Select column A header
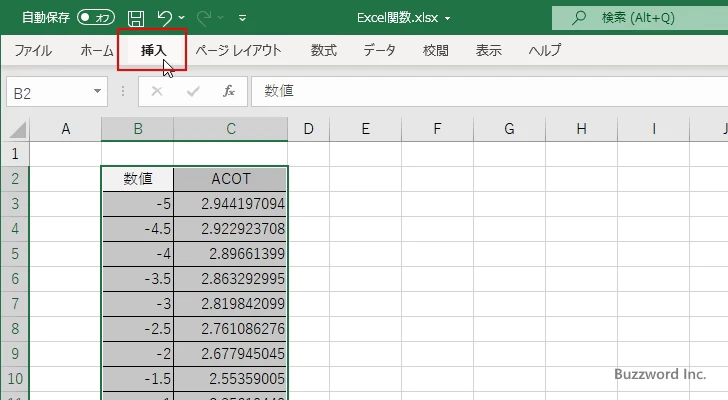The width and height of the screenshot is (728, 400). 65,129
